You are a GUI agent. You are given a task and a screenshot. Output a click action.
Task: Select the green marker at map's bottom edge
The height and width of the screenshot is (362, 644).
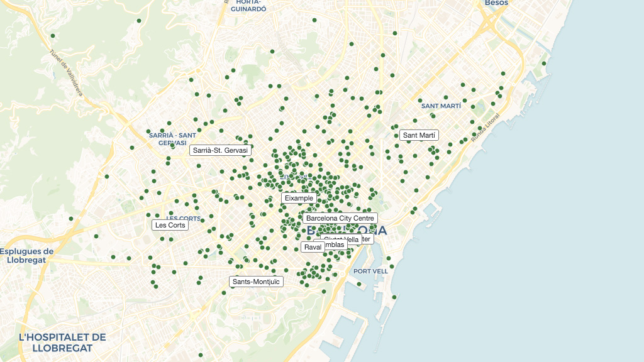pos(201,355)
